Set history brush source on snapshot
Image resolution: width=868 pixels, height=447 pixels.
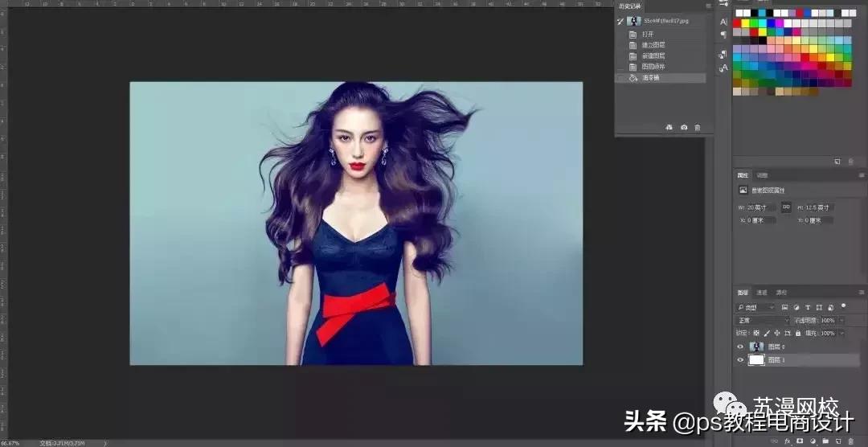(x=620, y=21)
